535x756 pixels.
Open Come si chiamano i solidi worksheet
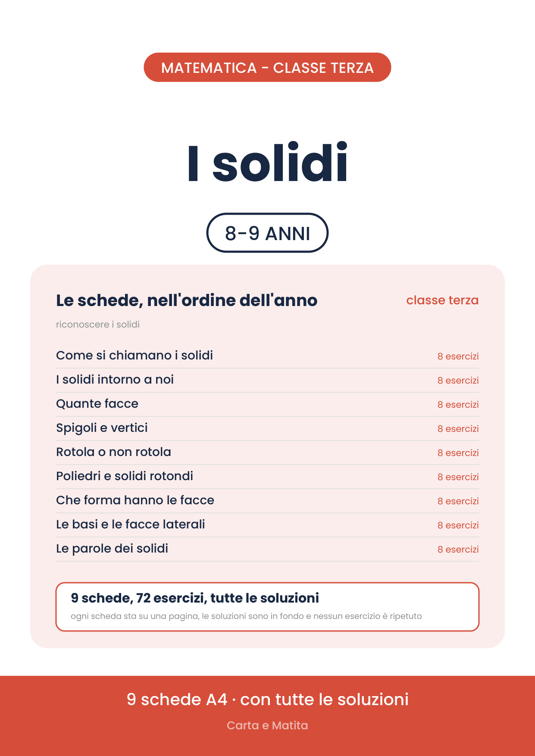click(x=267, y=356)
